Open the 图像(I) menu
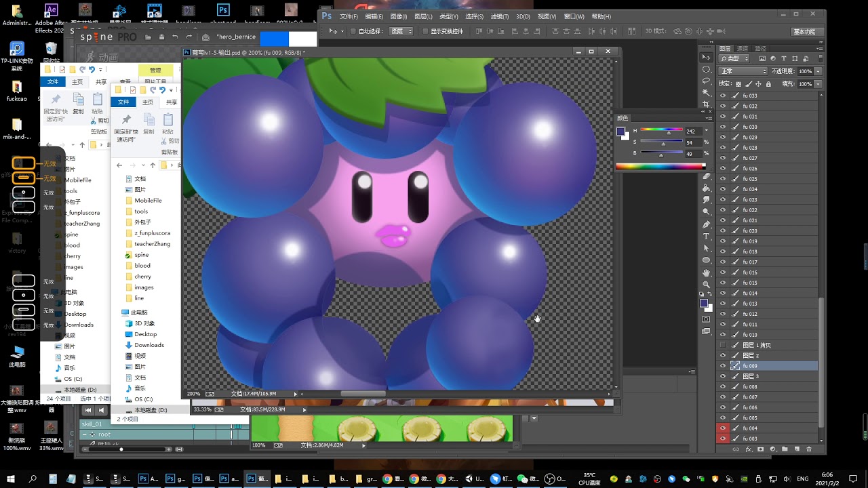The height and width of the screenshot is (488, 868). pyautogui.click(x=399, y=16)
